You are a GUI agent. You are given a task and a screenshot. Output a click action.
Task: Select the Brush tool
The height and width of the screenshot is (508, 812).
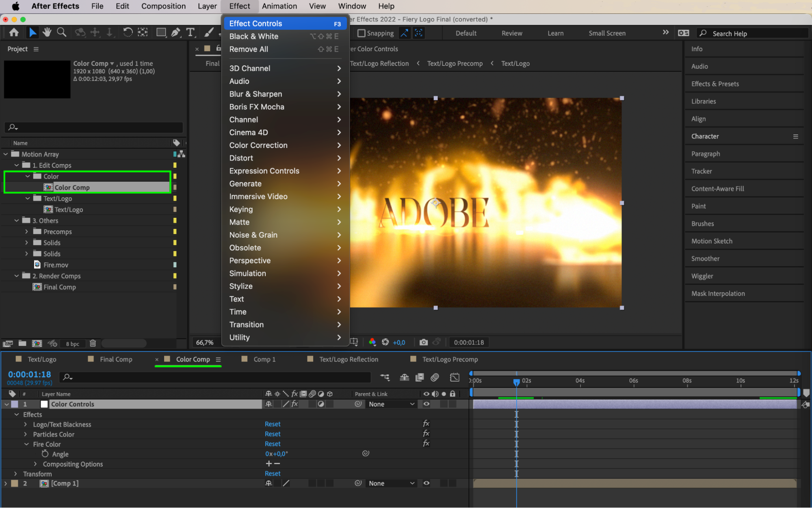209,33
